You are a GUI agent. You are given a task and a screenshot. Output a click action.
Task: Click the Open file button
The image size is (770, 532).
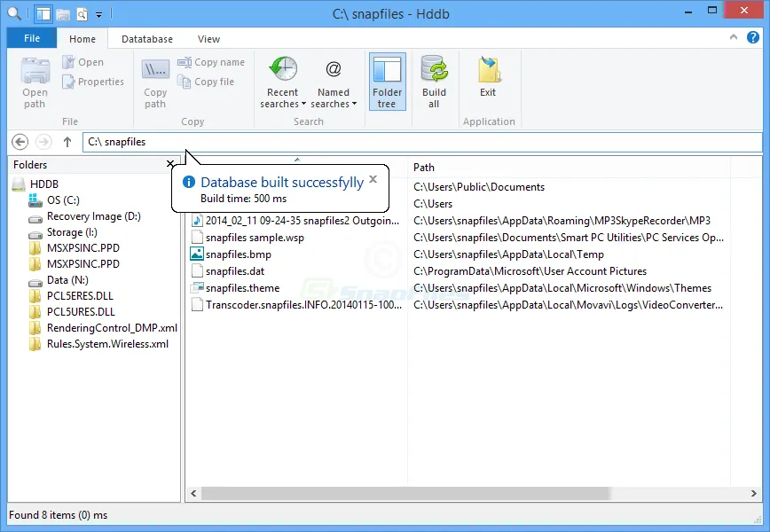(83, 62)
